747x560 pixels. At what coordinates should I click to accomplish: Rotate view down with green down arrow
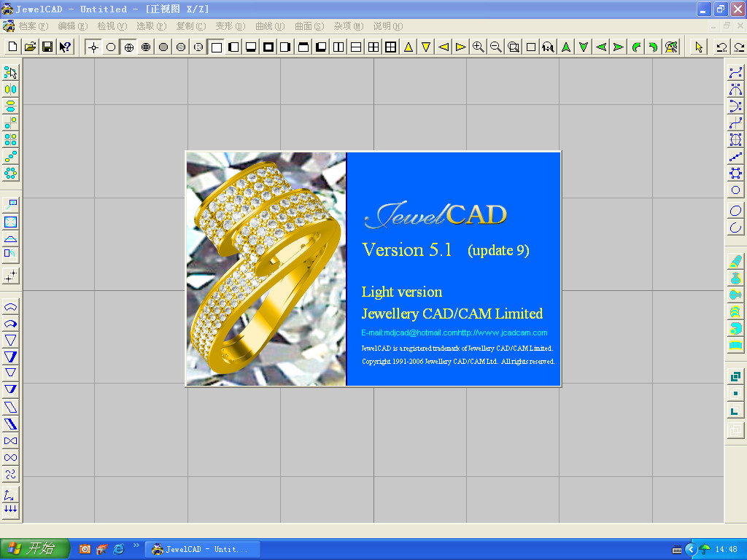[584, 47]
